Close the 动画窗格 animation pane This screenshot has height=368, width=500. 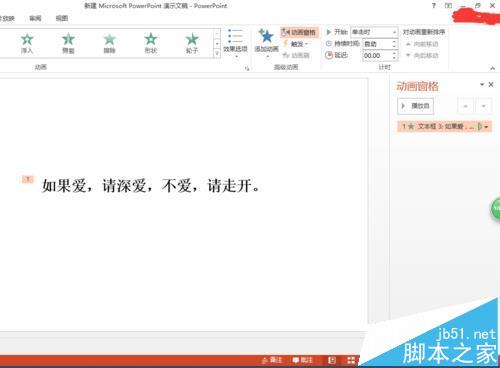tap(491, 85)
